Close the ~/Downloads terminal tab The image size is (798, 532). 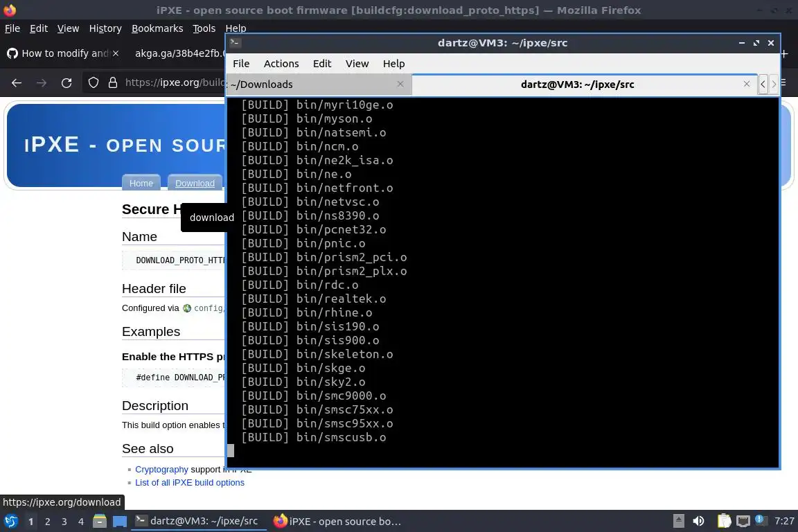(x=400, y=84)
